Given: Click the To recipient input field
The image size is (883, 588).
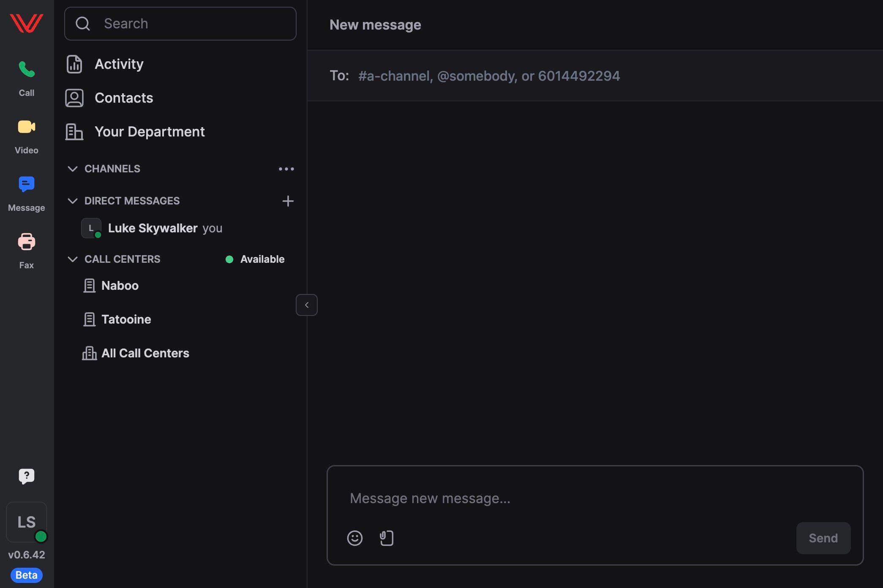Looking at the screenshot, I should (x=488, y=76).
